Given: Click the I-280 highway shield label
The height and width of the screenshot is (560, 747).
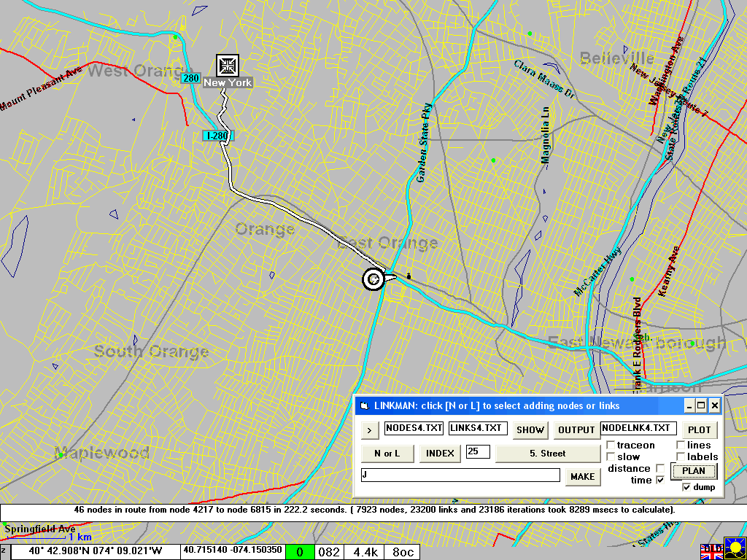Looking at the screenshot, I should [217, 136].
